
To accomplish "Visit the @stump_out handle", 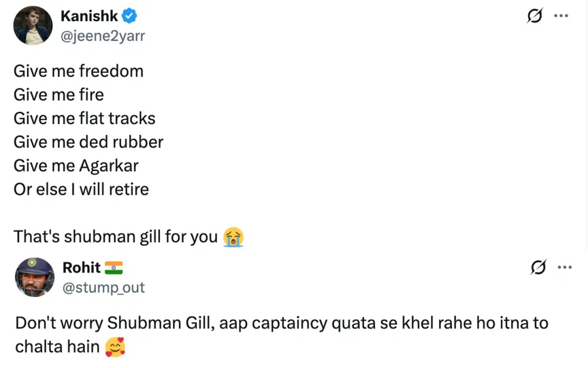I will click(103, 287).
